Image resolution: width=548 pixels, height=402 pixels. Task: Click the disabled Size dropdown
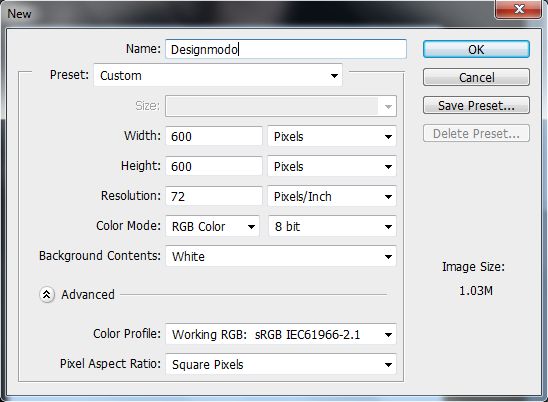(281, 106)
